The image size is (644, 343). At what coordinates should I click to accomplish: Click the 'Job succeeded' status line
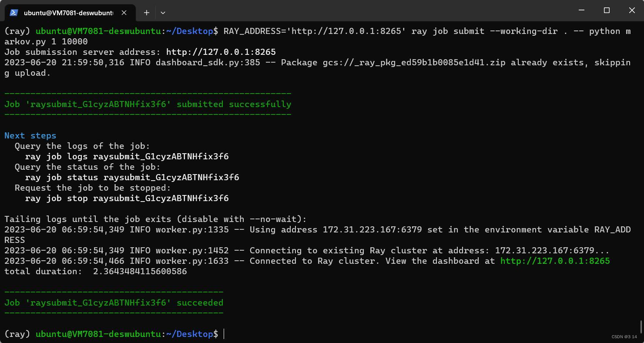(114, 303)
